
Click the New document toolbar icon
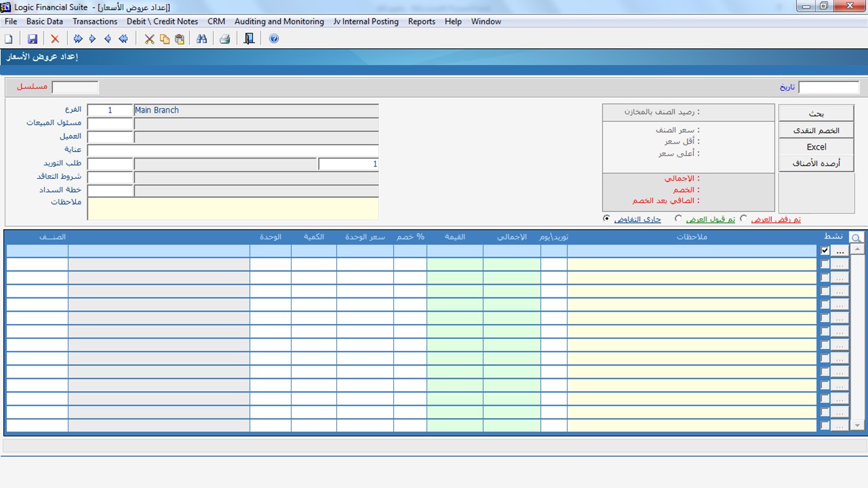pos(9,39)
